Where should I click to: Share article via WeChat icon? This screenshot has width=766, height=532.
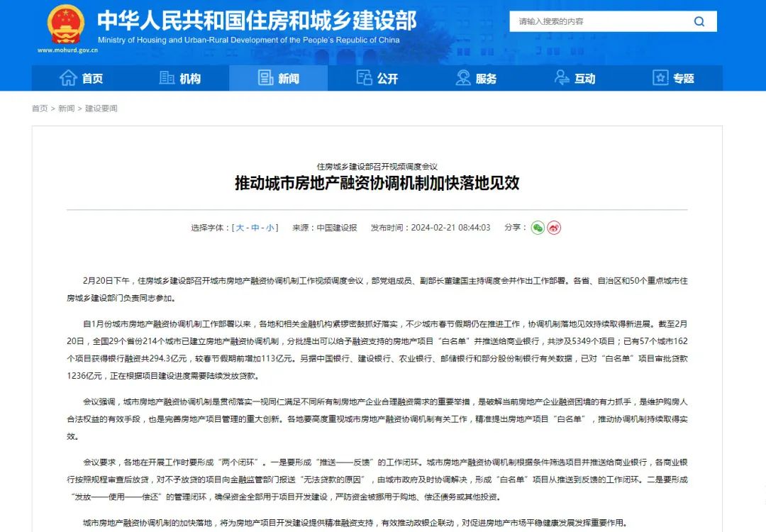coord(538,228)
